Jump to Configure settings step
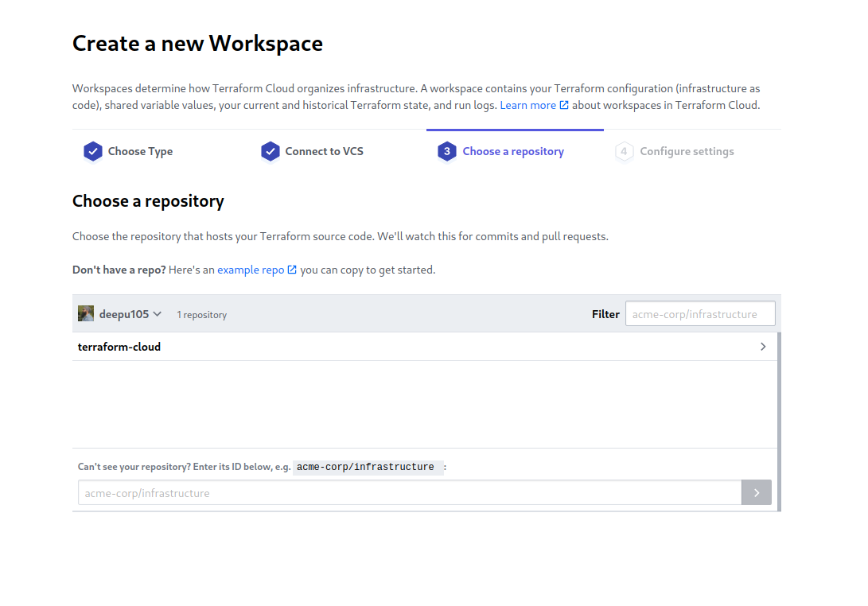The height and width of the screenshot is (606, 868). click(687, 151)
